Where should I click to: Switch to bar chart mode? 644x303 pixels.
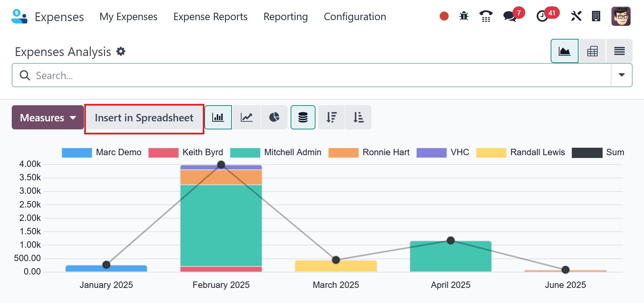pyautogui.click(x=218, y=117)
